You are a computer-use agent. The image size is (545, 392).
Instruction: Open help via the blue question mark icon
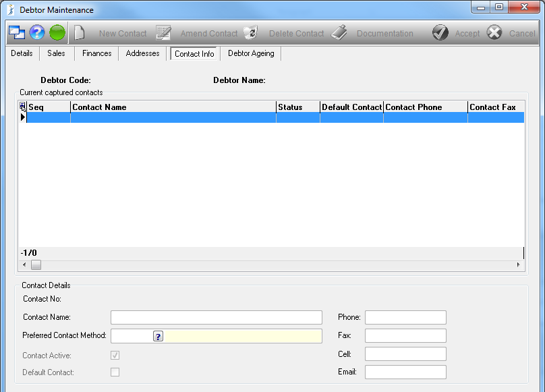click(x=37, y=32)
